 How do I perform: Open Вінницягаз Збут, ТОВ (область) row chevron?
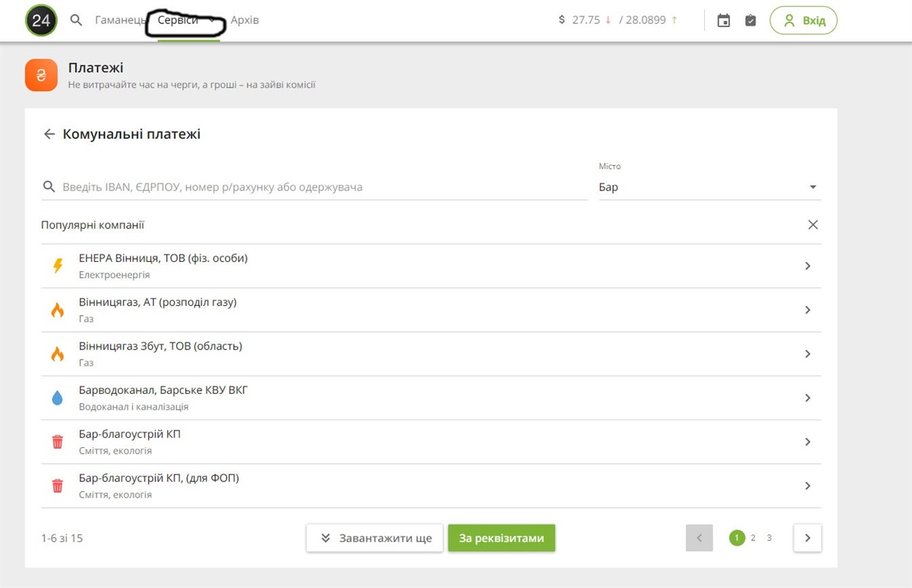808,354
